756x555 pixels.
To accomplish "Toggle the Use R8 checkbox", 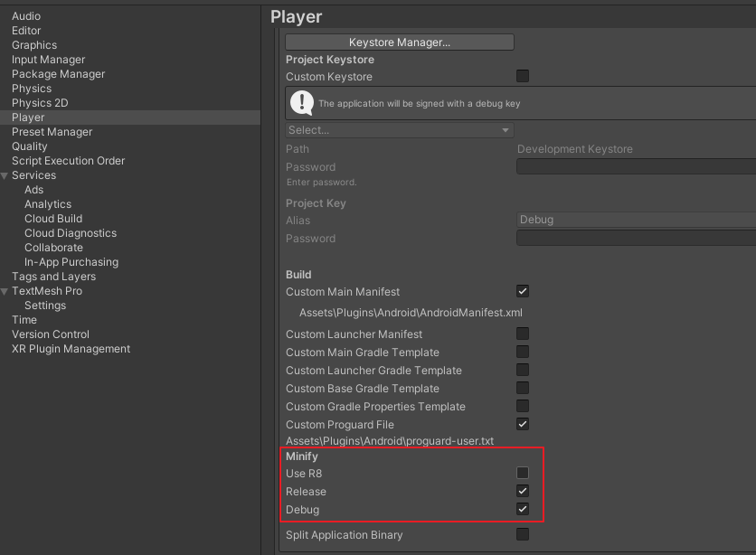I will [523, 473].
